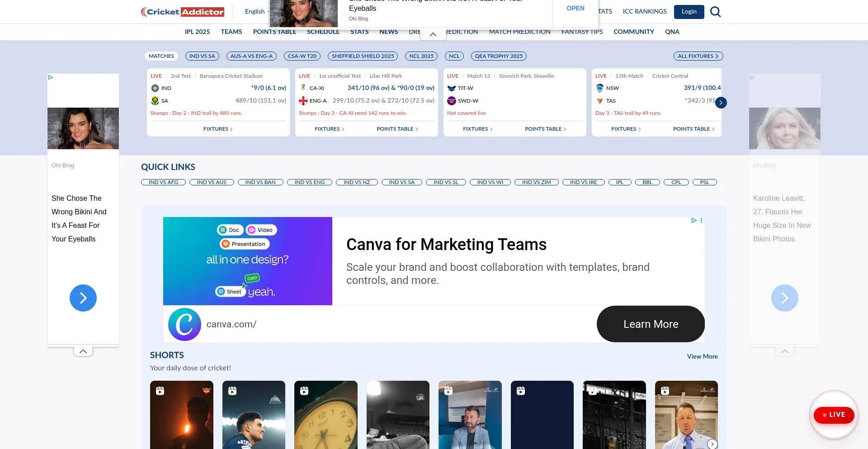Collapse the top banner ad
Screen dimensions: 868x449
click(433, 34)
